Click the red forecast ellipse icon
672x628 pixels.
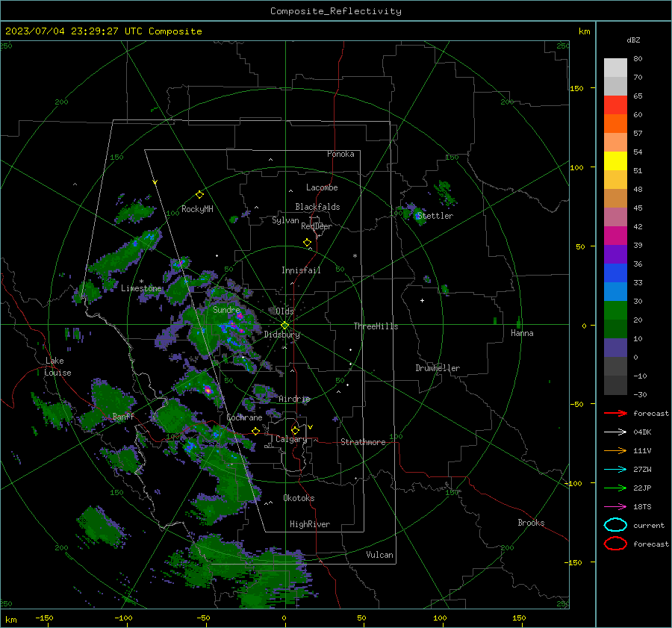pyautogui.click(x=615, y=544)
